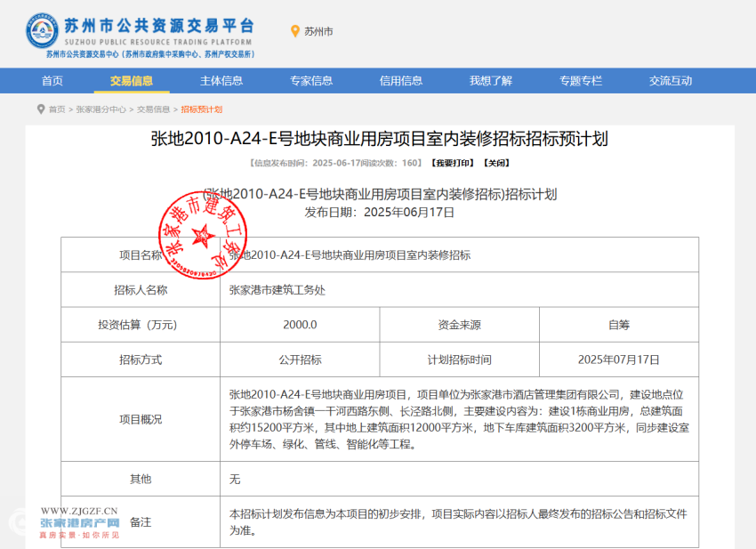The height and width of the screenshot is (549, 756).
Task: Click the 无 value in the 其他 row
Action: point(235,479)
